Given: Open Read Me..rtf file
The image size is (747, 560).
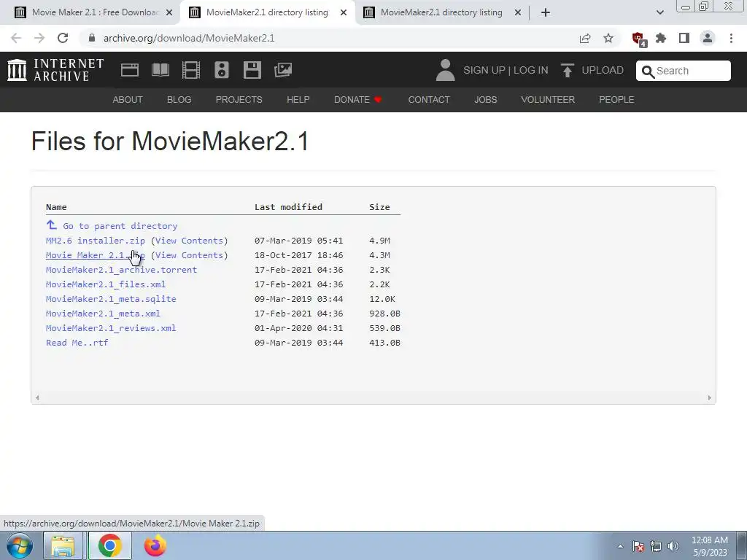Looking at the screenshot, I should 77,343.
